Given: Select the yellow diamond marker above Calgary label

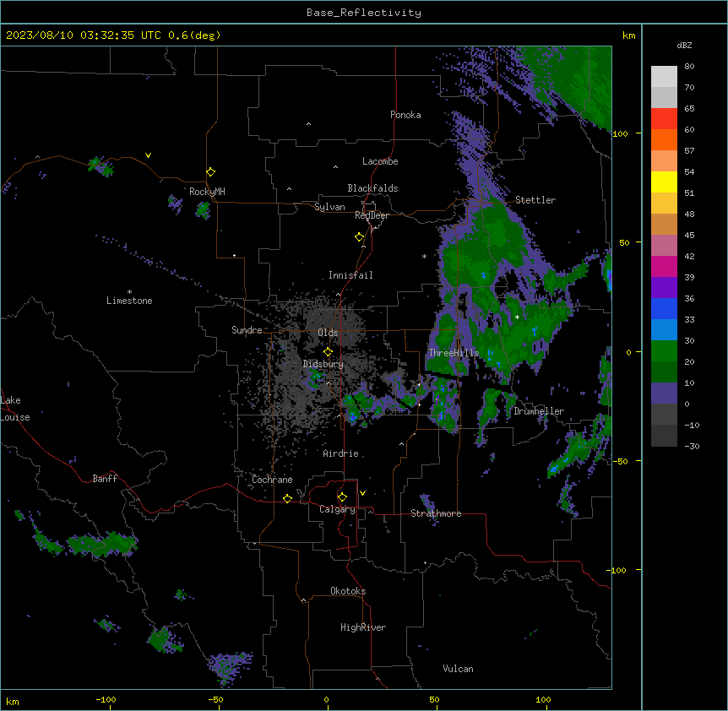Looking at the screenshot, I should (x=342, y=497).
